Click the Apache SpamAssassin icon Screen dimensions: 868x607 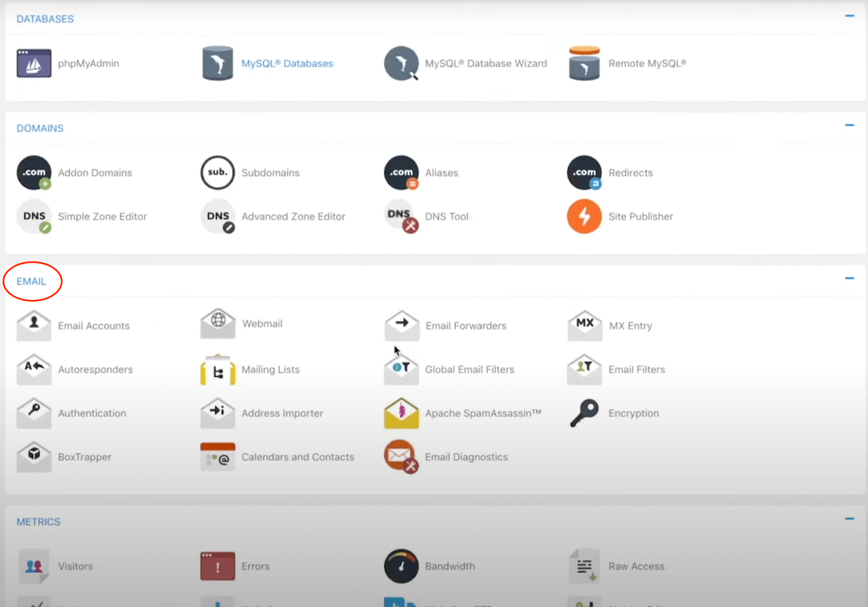401,413
